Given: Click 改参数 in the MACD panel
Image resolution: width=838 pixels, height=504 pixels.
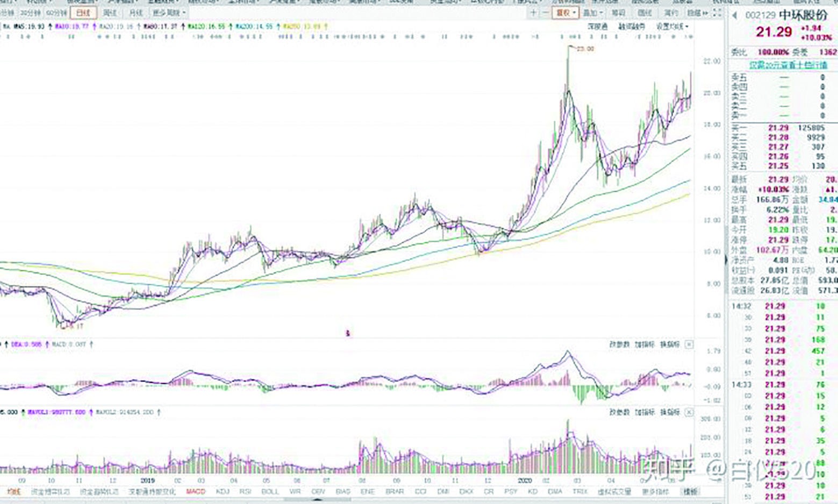Looking at the screenshot, I should (619, 344).
